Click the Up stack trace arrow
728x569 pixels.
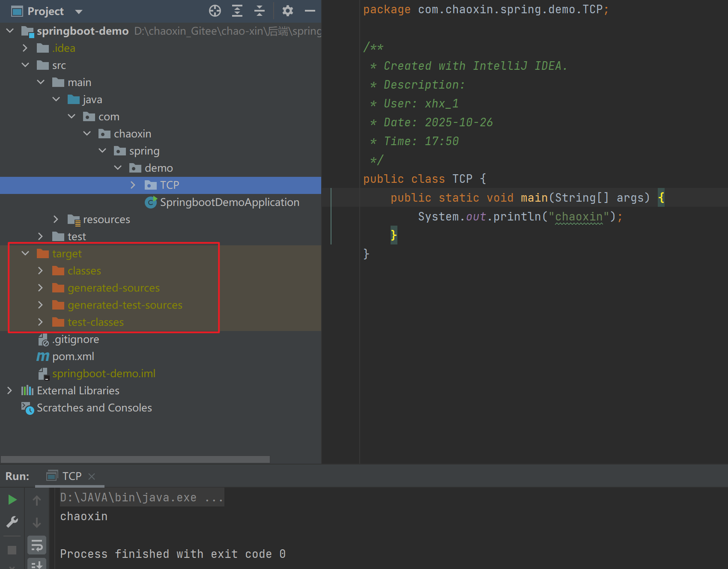point(37,500)
